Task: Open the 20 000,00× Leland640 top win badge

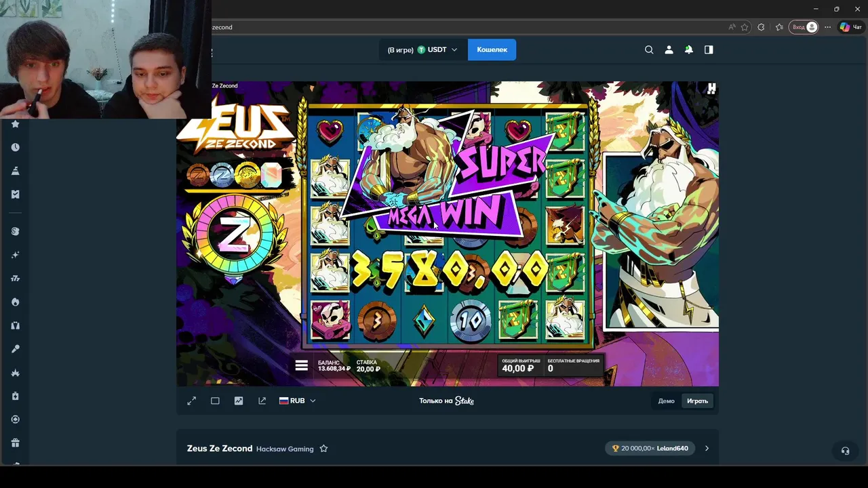Action: (x=650, y=448)
